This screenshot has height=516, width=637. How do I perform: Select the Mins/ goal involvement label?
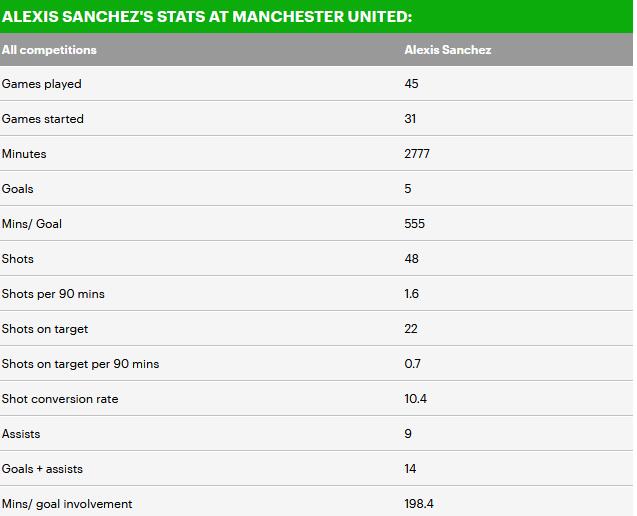coord(67,504)
